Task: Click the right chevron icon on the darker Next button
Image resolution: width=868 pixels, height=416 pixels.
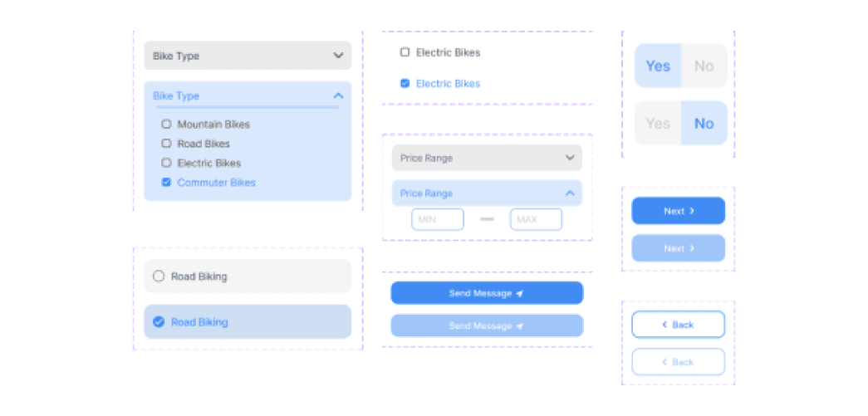Action: pyautogui.click(x=692, y=211)
